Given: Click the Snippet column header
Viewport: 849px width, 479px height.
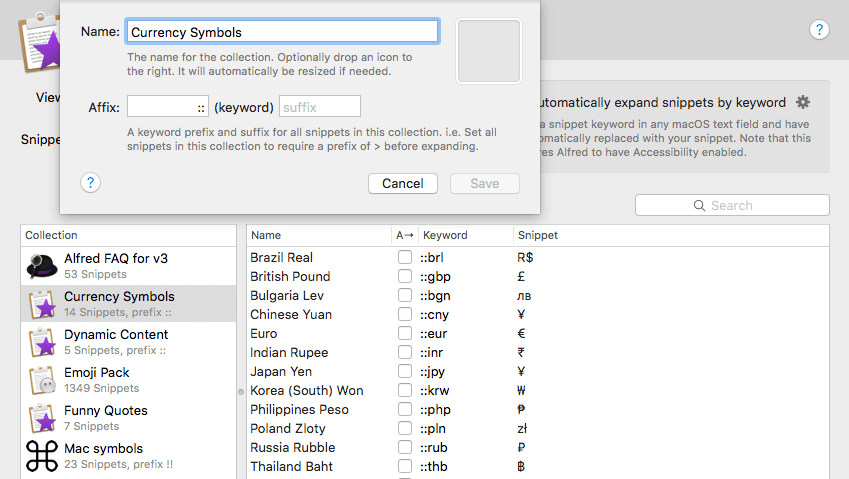Looking at the screenshot, I should pos(670,235).
